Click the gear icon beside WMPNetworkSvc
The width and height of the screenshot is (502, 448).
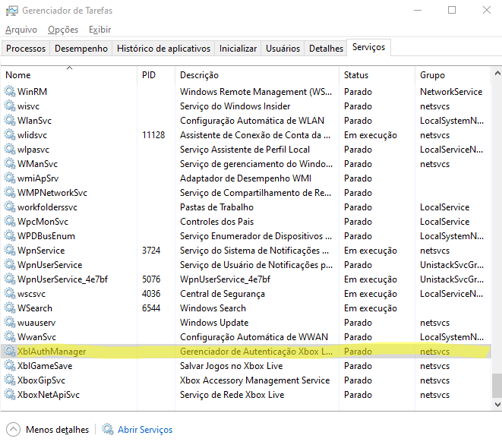[x=10, y=192]
